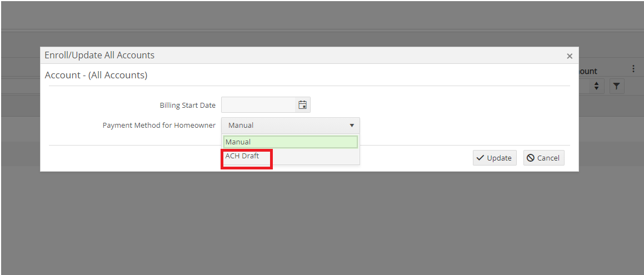Open the Billing Start Date calendar picker
Screen dimensions: 644x275
tap(303, 104)
